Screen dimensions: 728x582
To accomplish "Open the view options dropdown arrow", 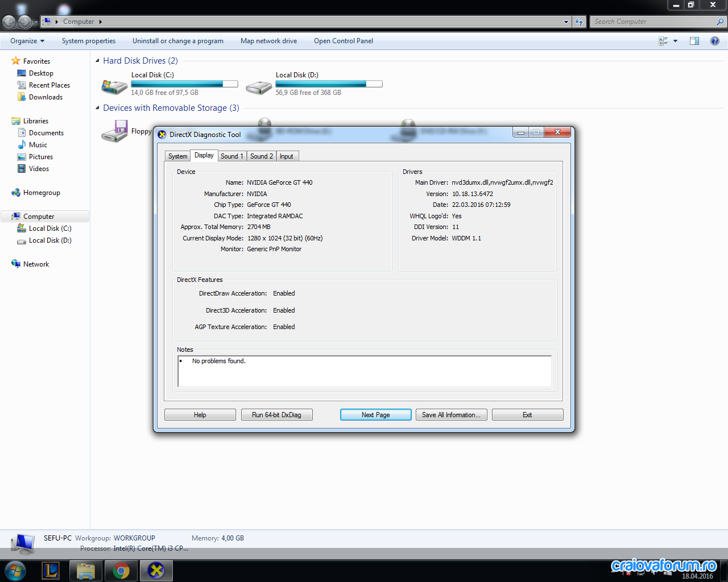I will [x=675, y=41].
